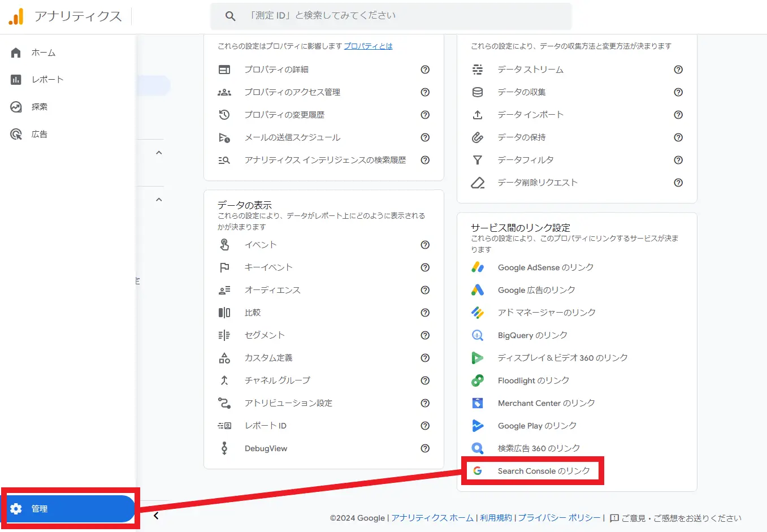Open the Google Analytics logo
Image resolution: width=767 pixels, height=532 pixels.
point(16,16)
